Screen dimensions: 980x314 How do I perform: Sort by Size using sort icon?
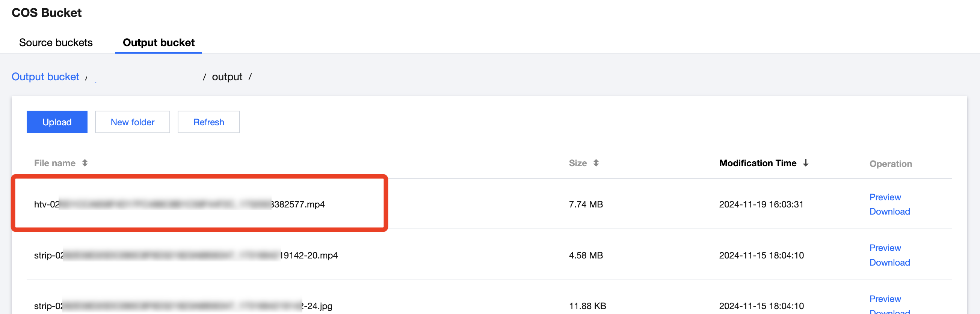[596, 163]
